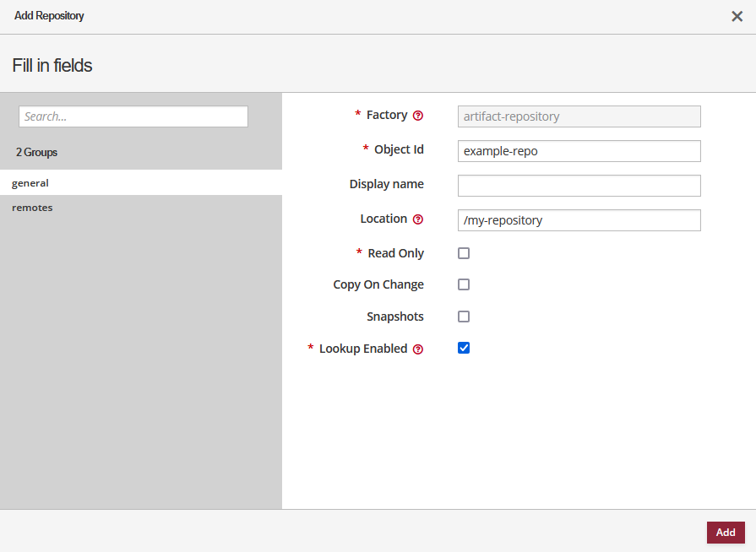Image resolution: width=756 pixels, height=552 pixels.
Task: Click the Lookup Enabled help icon
Action: pos(419,348)
